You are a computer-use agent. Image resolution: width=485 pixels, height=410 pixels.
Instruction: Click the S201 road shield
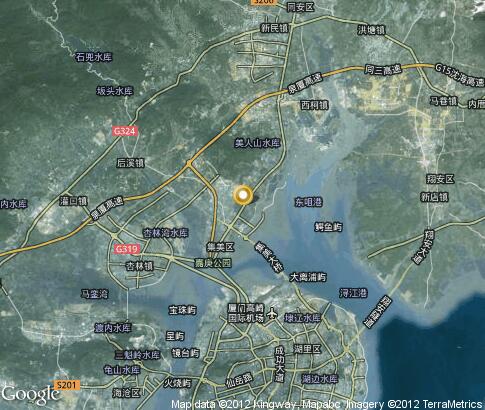point(67,385)
